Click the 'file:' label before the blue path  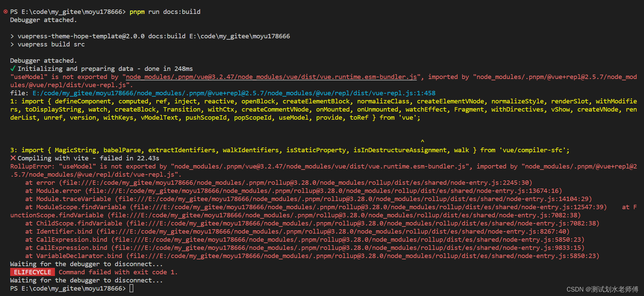pos(19,93)
